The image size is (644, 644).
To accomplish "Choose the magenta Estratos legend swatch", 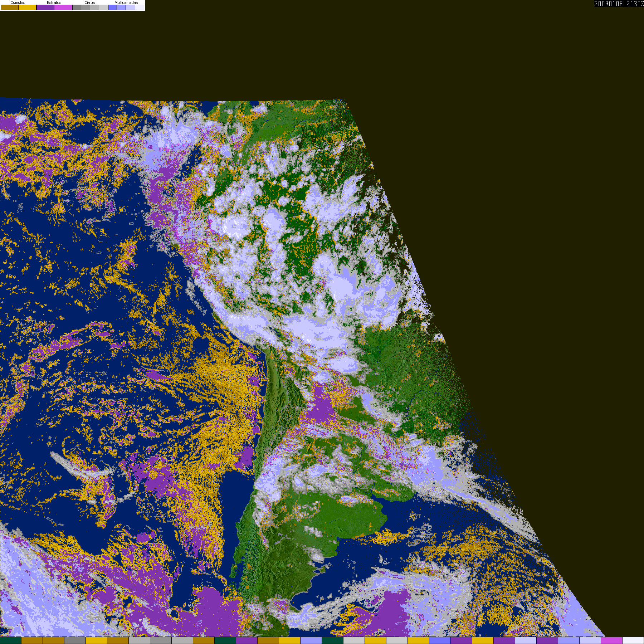I will [63, 7].
